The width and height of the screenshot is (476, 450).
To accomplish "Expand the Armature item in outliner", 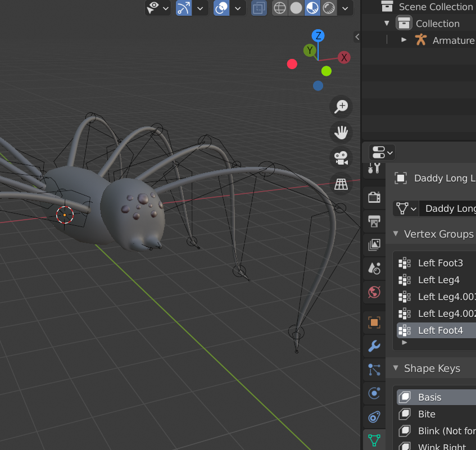I will point(404,40).
